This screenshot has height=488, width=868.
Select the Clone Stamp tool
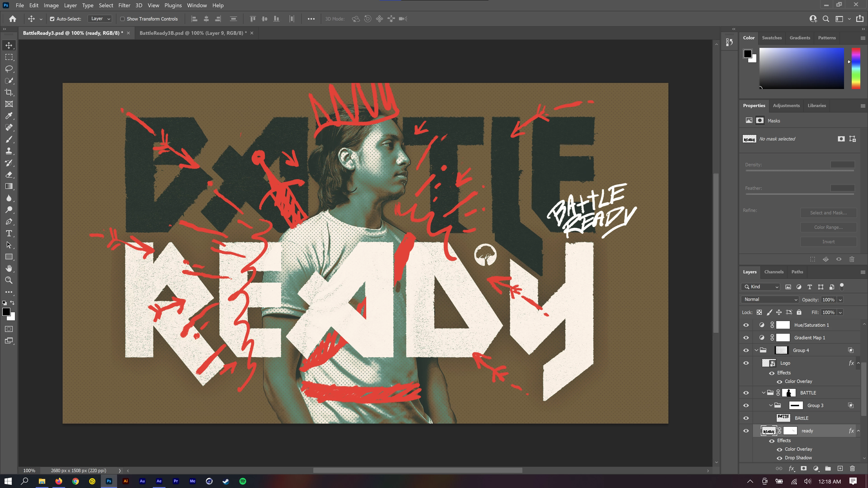(9, 151)
